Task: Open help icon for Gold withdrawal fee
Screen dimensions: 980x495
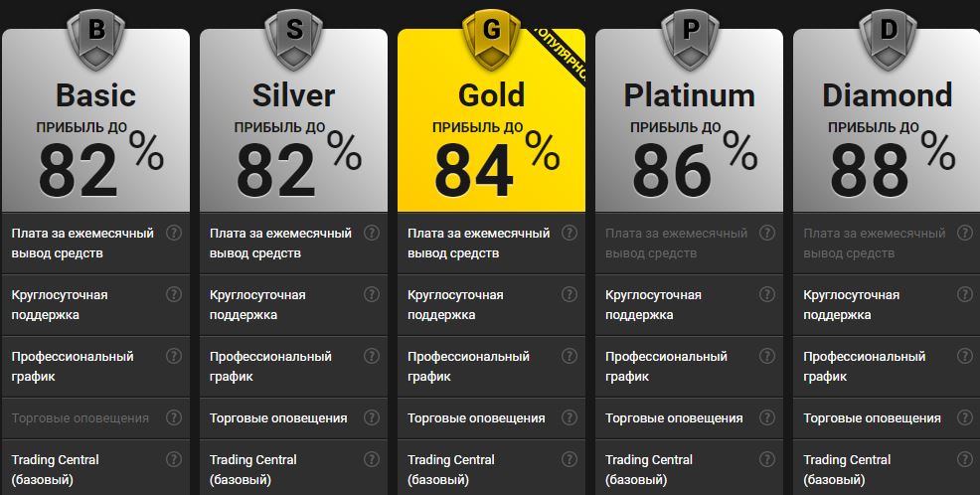Action: tap(570, 234)
